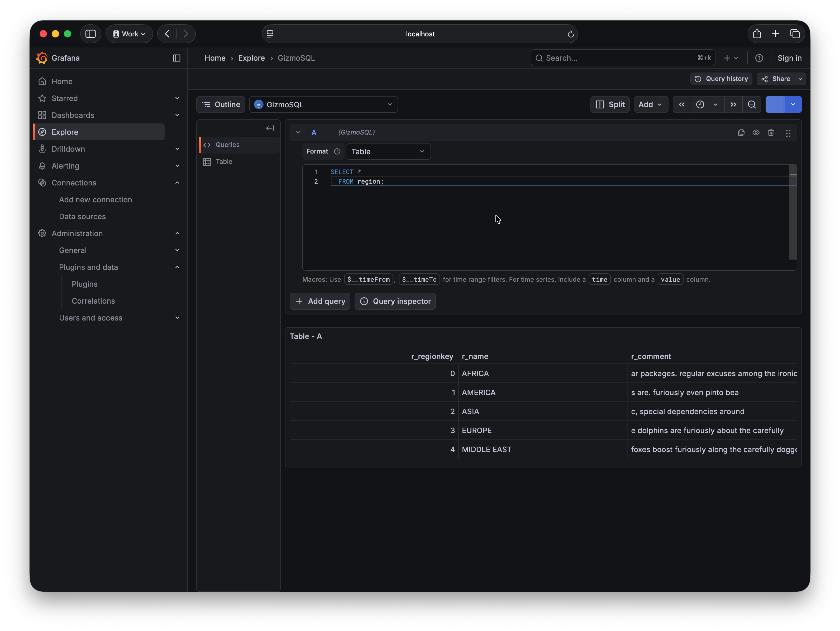Open the Work profile dropdown
This screenshot has width=840, height=631.
point(129,34)
